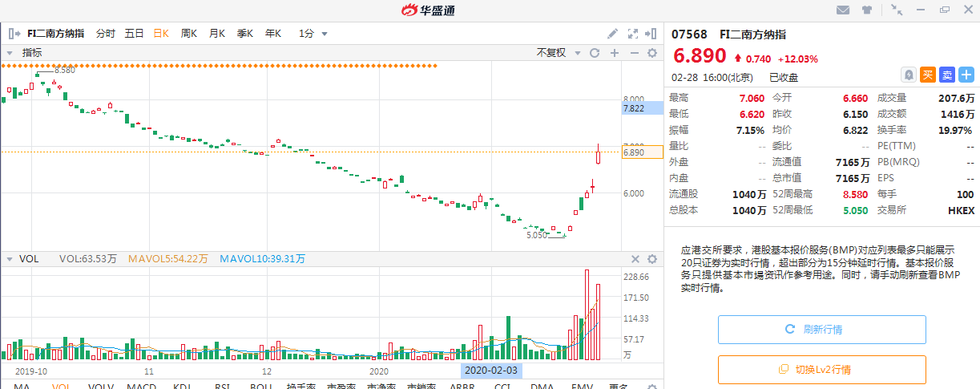The height and width of the screenshot is (389, 980).
Task: Click the 2020-02-03 date marker
Action: click(491, 371)
